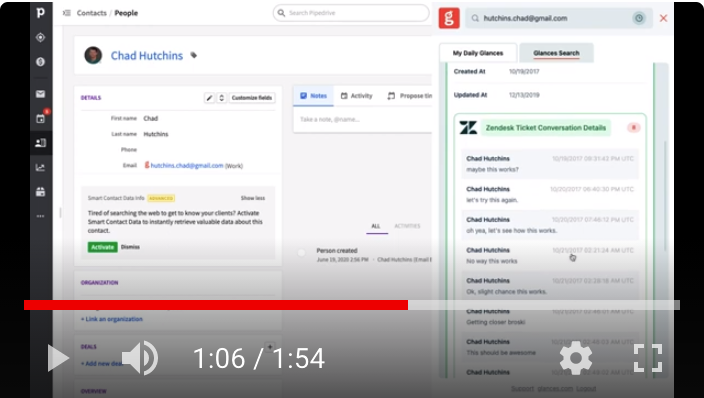Click First name value Chad

150,119
